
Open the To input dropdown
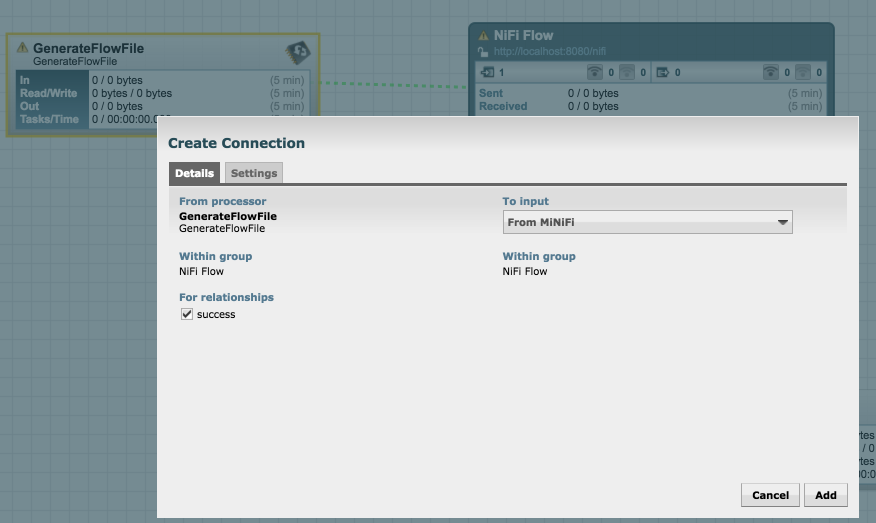point(648,222)
